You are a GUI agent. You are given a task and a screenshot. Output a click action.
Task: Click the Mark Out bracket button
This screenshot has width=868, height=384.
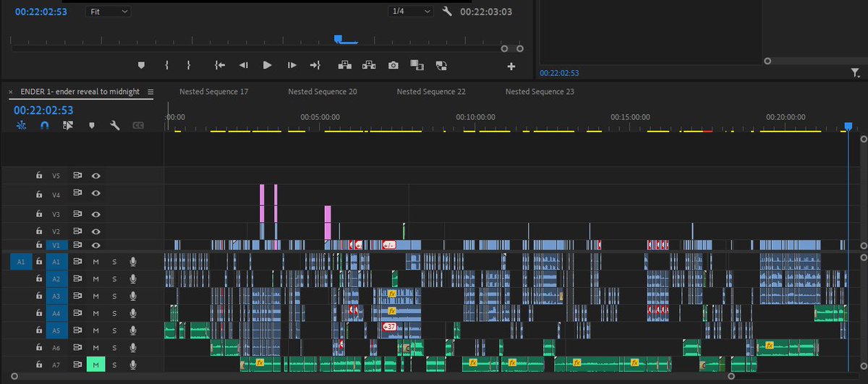click(x=188, y=65)
